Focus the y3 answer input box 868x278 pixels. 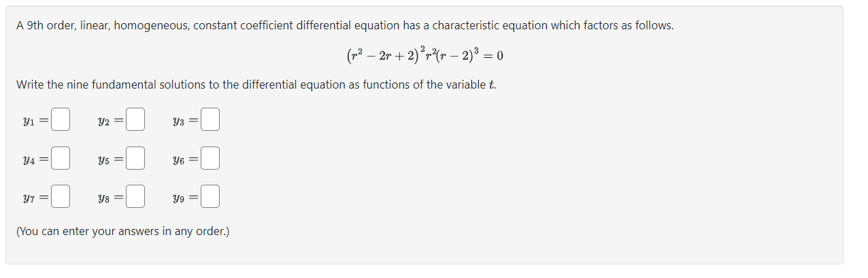pyautogui.click(x=210, y=120)
